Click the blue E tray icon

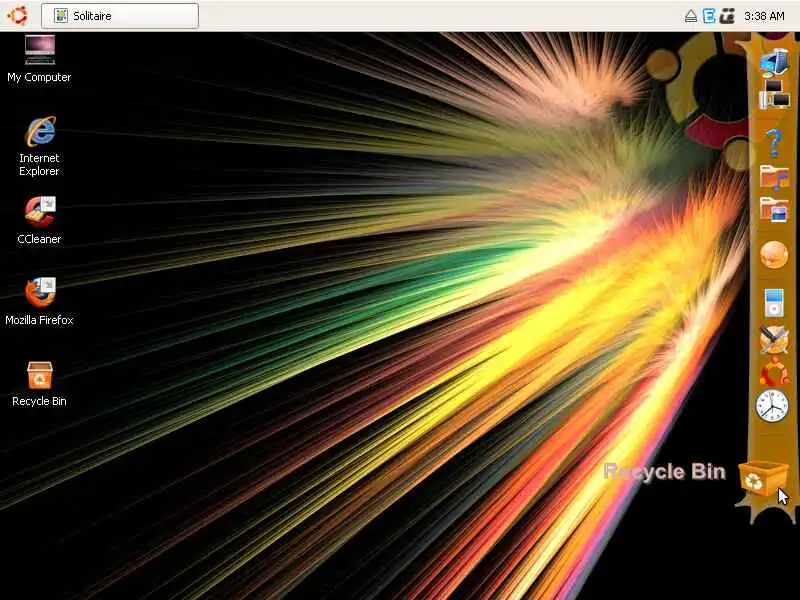(709, 16)
